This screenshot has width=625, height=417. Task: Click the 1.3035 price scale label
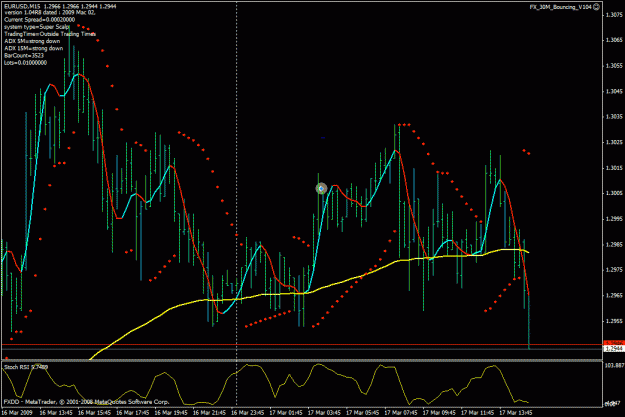point(614,117)
